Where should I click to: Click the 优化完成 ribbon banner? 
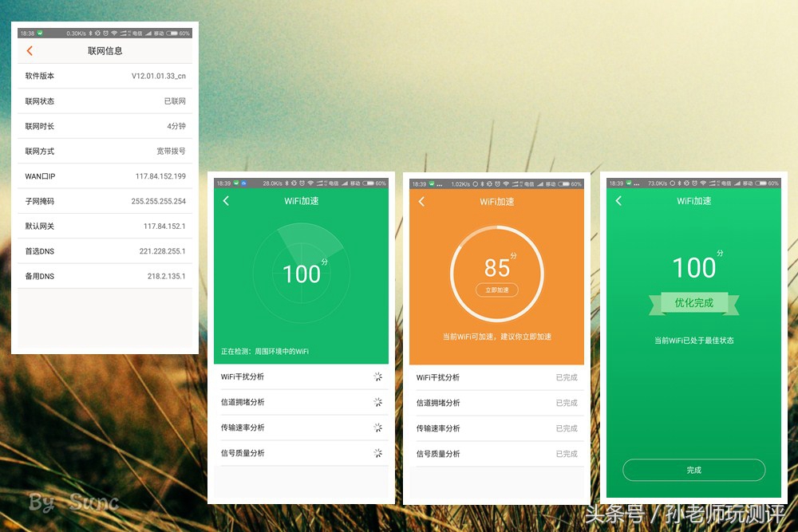tap(693, 303)
